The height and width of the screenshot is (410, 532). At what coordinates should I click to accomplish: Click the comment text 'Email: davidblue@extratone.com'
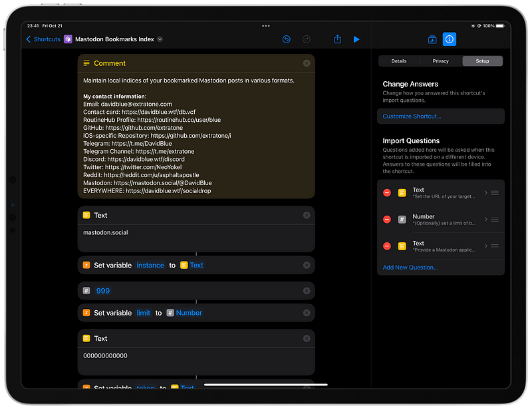tap(128, 104)
